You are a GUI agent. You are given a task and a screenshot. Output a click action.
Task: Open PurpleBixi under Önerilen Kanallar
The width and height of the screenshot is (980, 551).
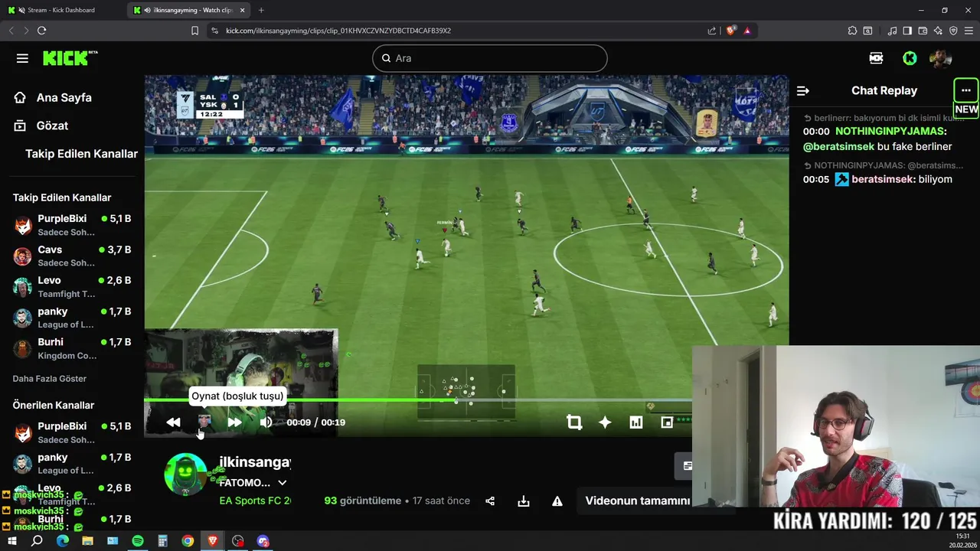[73, 432]
